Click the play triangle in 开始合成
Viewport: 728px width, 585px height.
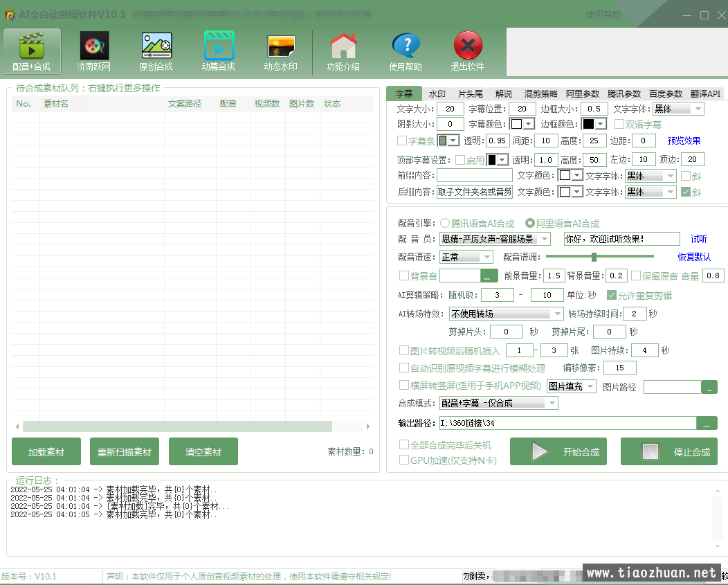[538, 451]
